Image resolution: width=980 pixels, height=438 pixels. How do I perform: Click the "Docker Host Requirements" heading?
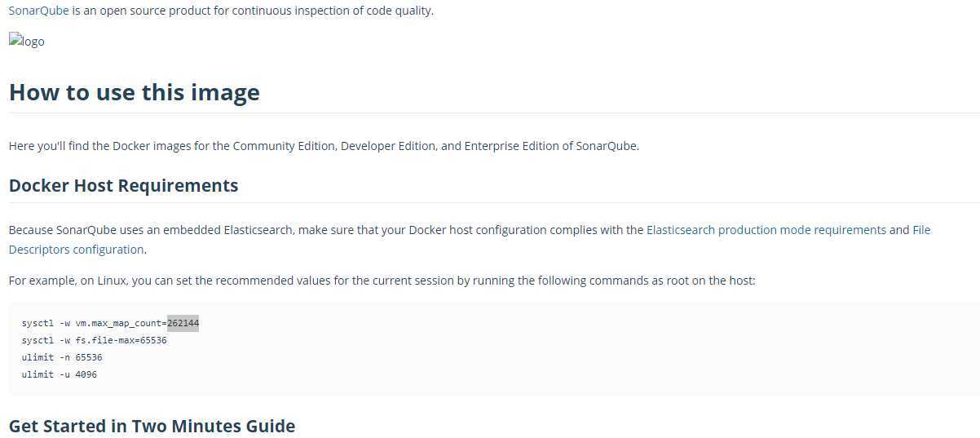[x=123, y=185]
